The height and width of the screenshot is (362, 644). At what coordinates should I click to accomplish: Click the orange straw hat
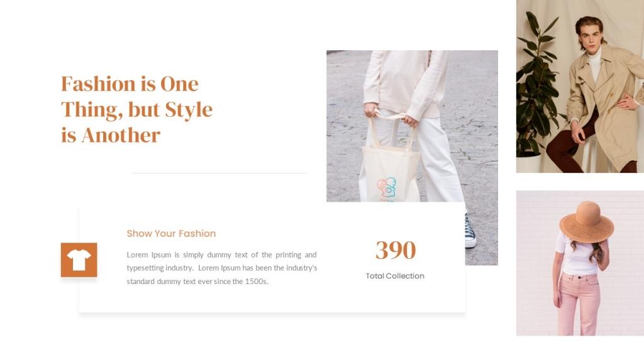click(587, 222)
